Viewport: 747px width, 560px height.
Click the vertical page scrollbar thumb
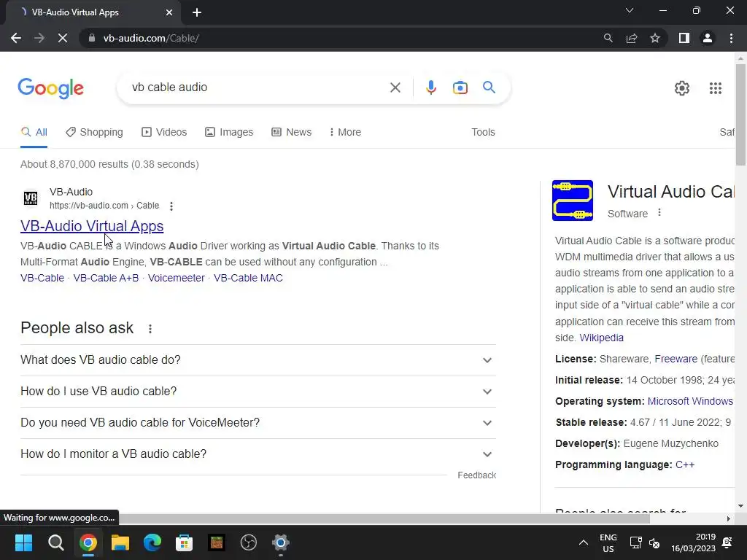tap(740, 114)
